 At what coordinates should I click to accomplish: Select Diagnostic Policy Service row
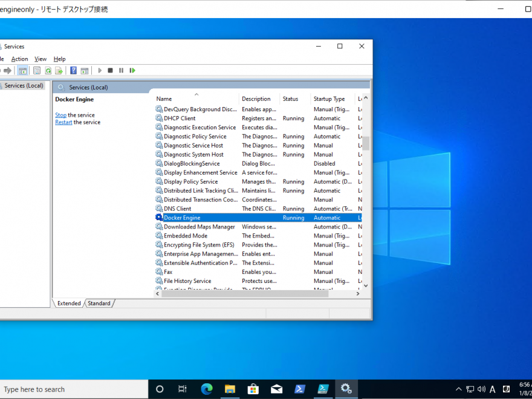click(x=258, y=137)
